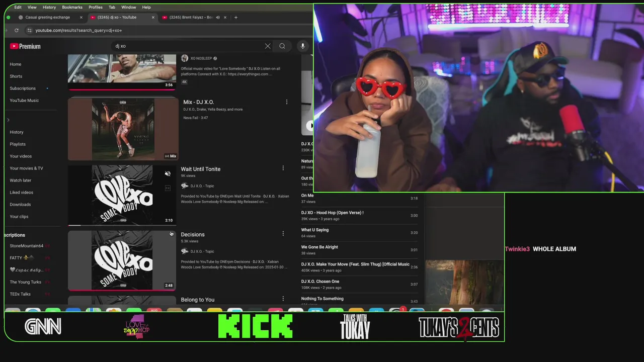This screenshot has height=362, width=644.
Task: View site information icon in address bar
Action: 29,30
